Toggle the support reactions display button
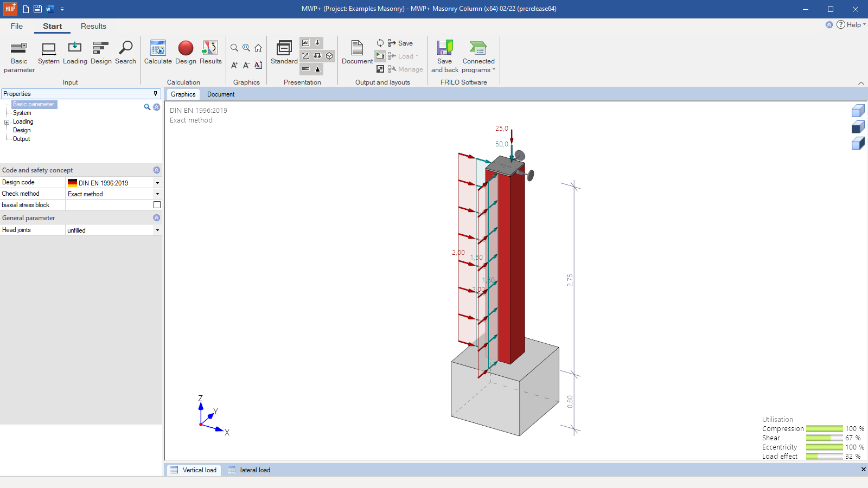 (x=317, y=56)
